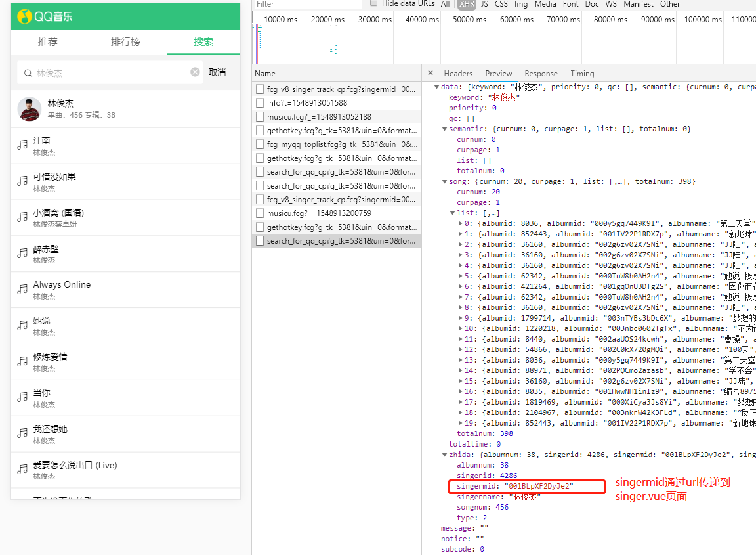Image resolution: width=756 pixels, height=555 pixels.
Task: Select the fcg_myqq_toplist.fcg request row
Action: coord(337,144)
